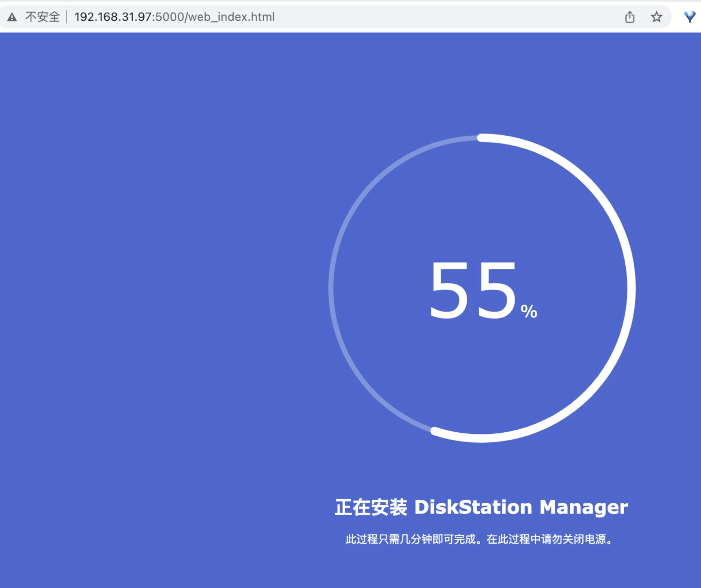Click the share icon in the address bar
Screen dimensions: 701x588
coord(630,17)
